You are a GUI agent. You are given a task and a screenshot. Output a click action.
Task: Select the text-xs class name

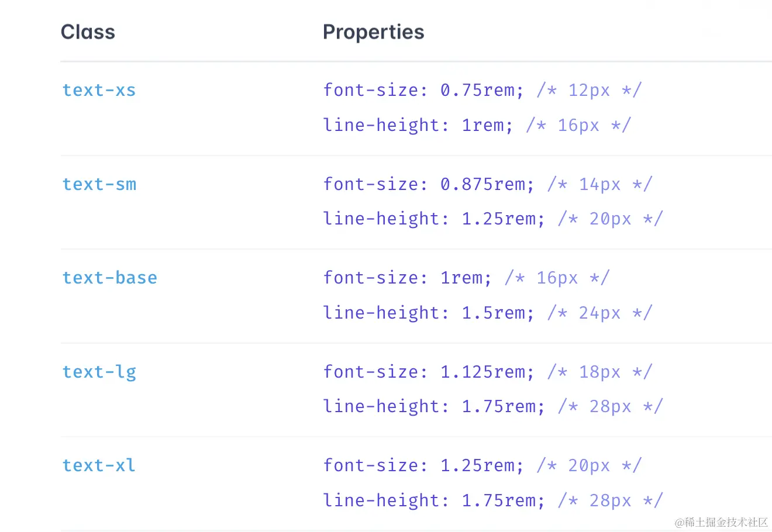tap(99, 90)
